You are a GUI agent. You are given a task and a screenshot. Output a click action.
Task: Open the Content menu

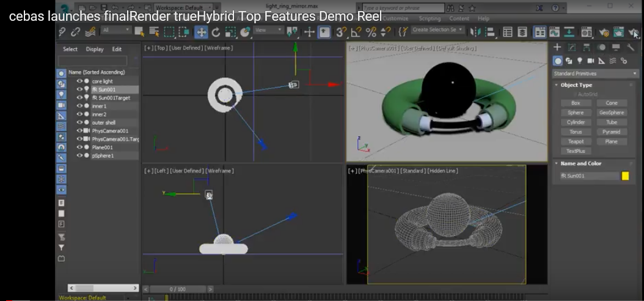coord(459,18)
